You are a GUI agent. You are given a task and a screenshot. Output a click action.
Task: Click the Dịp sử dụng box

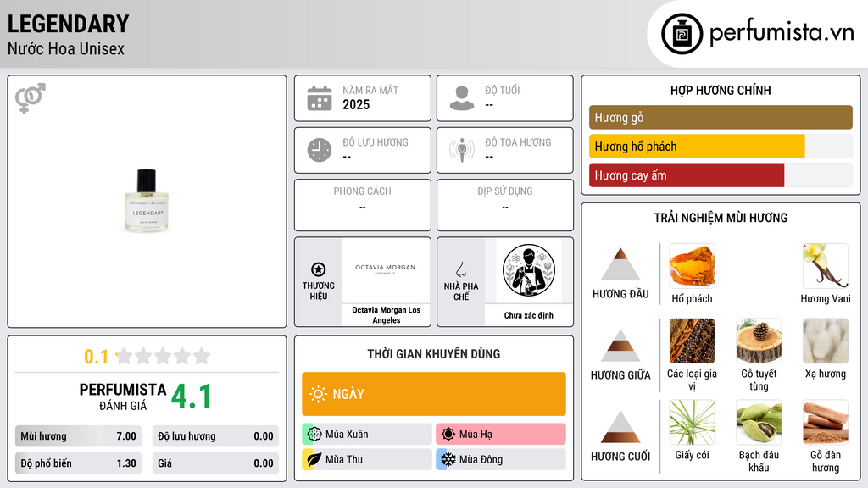[x=505, y=205]
